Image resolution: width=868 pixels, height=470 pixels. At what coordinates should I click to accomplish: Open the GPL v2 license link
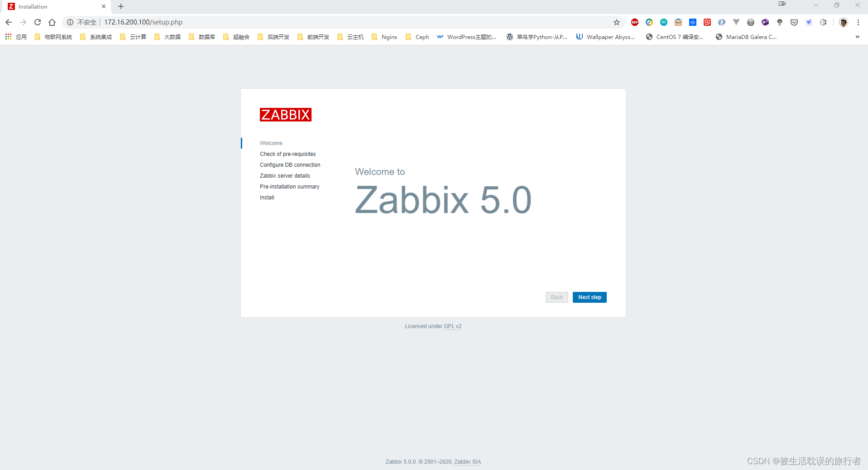click(452, 326)
